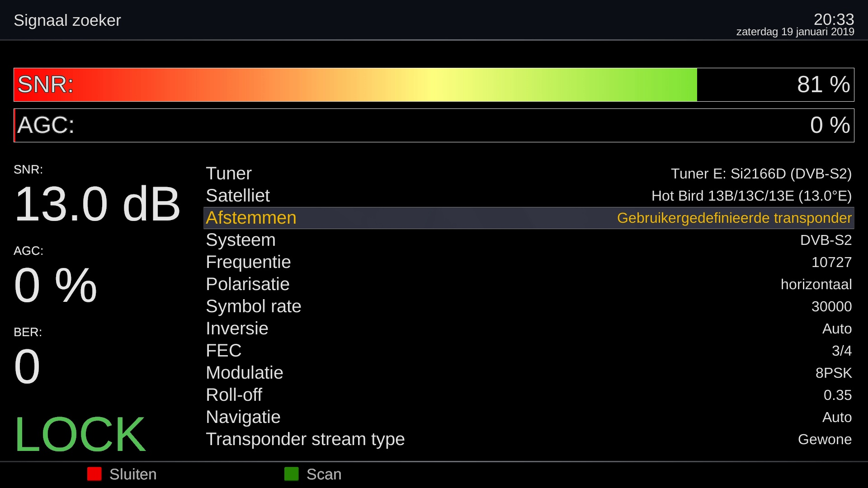The height and width of the screenshot is (488, 868).
Task: Select the Satelliet row
Action: click(528, 196)
